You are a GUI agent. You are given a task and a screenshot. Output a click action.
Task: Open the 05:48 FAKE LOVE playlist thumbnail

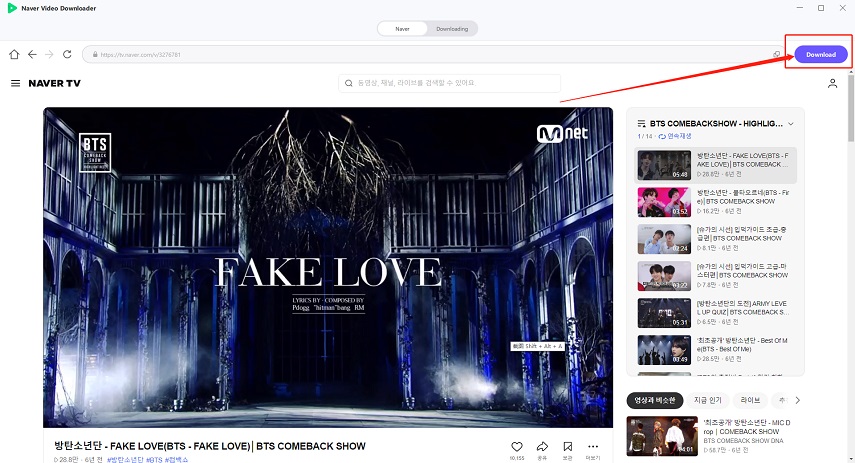point(664,165)
